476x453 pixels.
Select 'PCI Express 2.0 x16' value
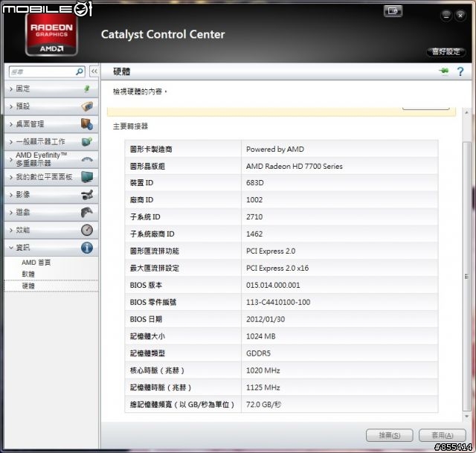pos(277,268)
